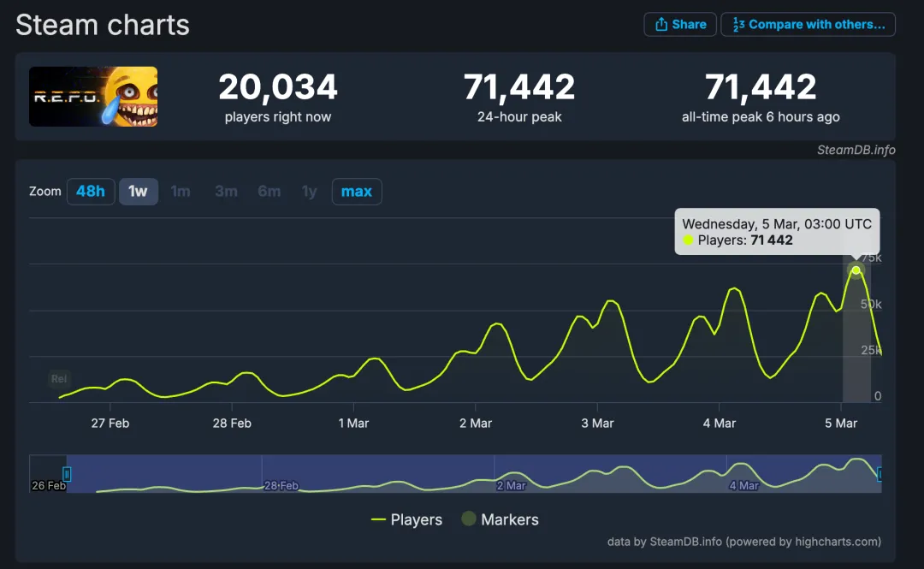924x569 pixels.
Task: Click tooltip date 'Wednesday, 5 Mar, 03:00 UTC'
Action: pos(777,224)
